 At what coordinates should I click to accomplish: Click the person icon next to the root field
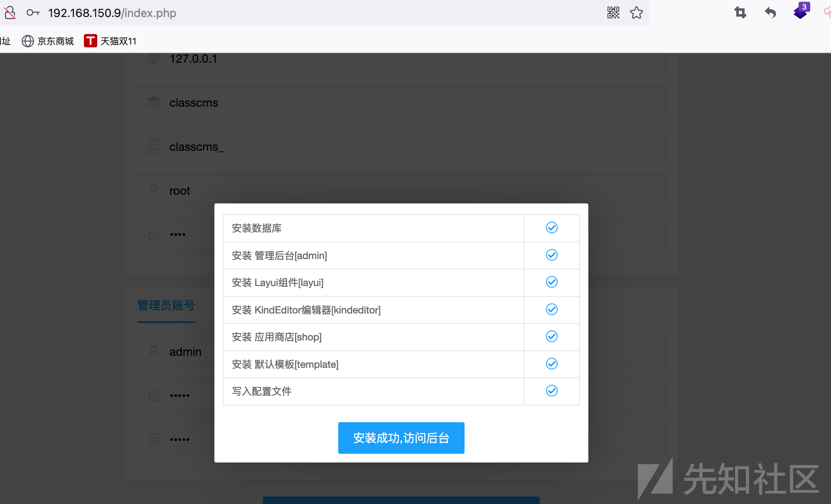153,190
